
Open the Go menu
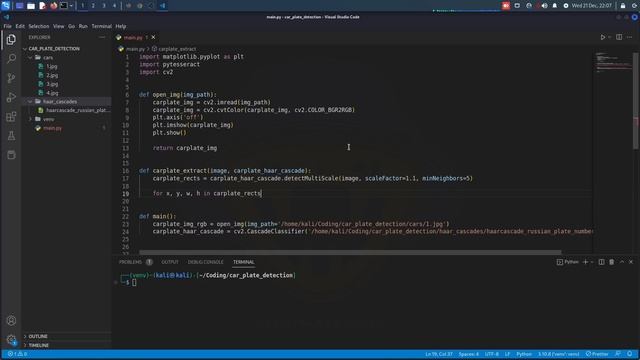(71, 26)
